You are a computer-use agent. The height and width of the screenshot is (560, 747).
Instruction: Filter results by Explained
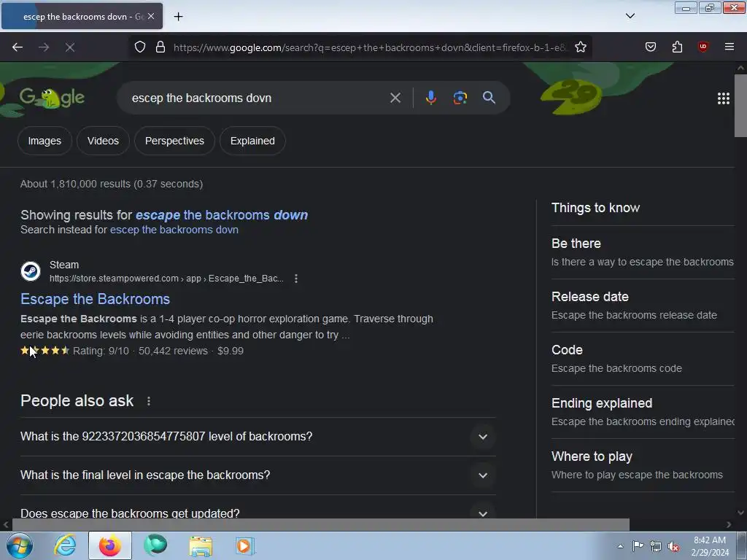click(x=252, y=141)
